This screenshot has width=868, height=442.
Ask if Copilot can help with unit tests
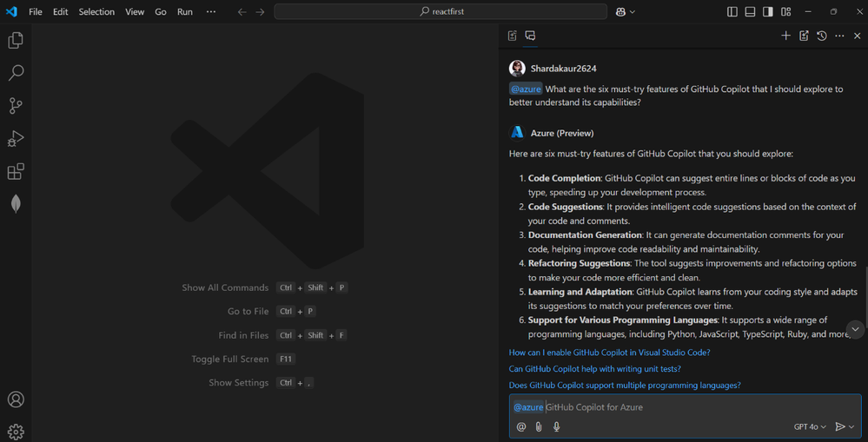coord(594,368)
